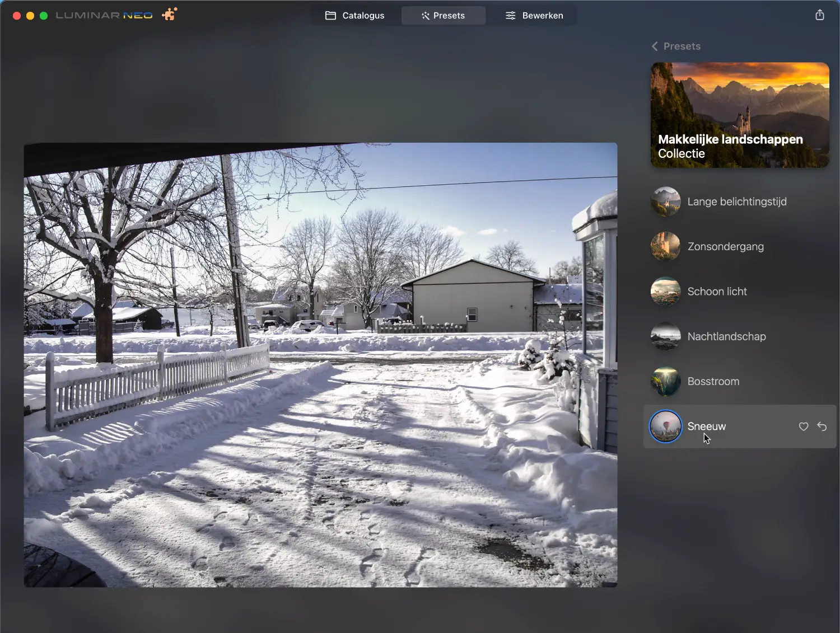This screenshot has width=840, height=633.
Task: Select the Sneeuw preset label
Action: [x=707, y=426]
